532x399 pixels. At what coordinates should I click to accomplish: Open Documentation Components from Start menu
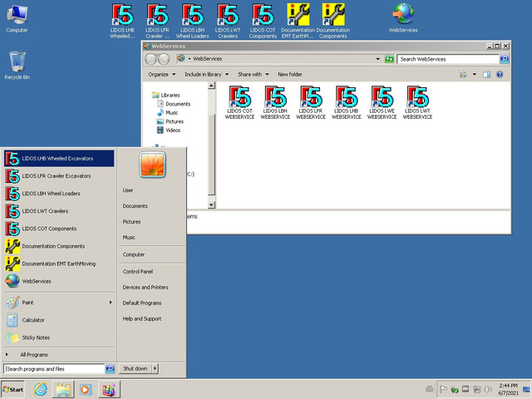[59, 246]
